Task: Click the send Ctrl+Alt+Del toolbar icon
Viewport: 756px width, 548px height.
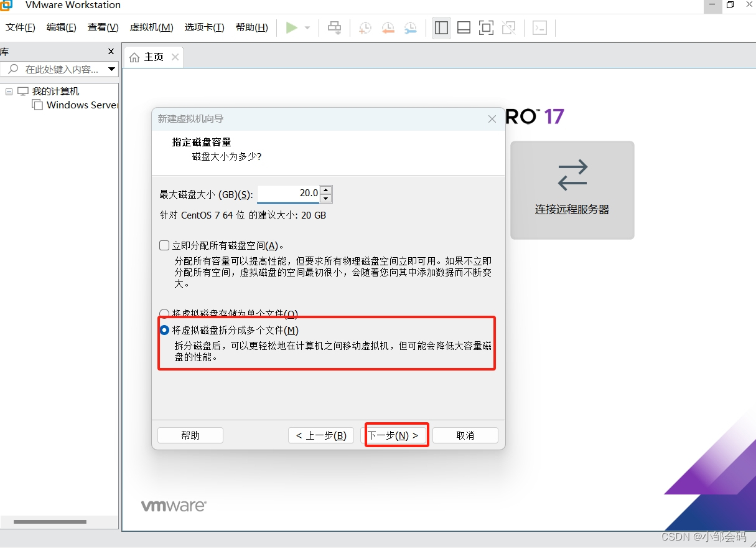Action: point(335,27)
